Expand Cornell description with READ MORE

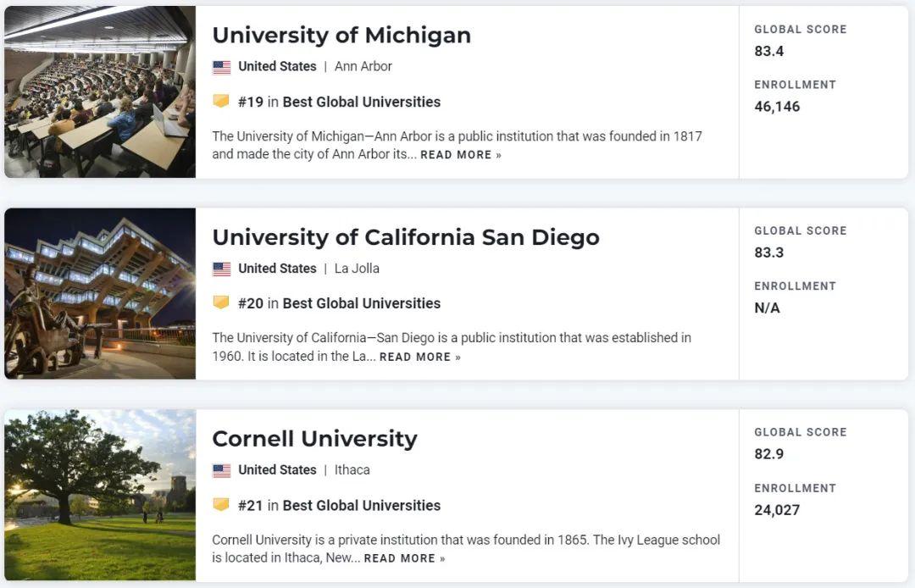(404, 558)
